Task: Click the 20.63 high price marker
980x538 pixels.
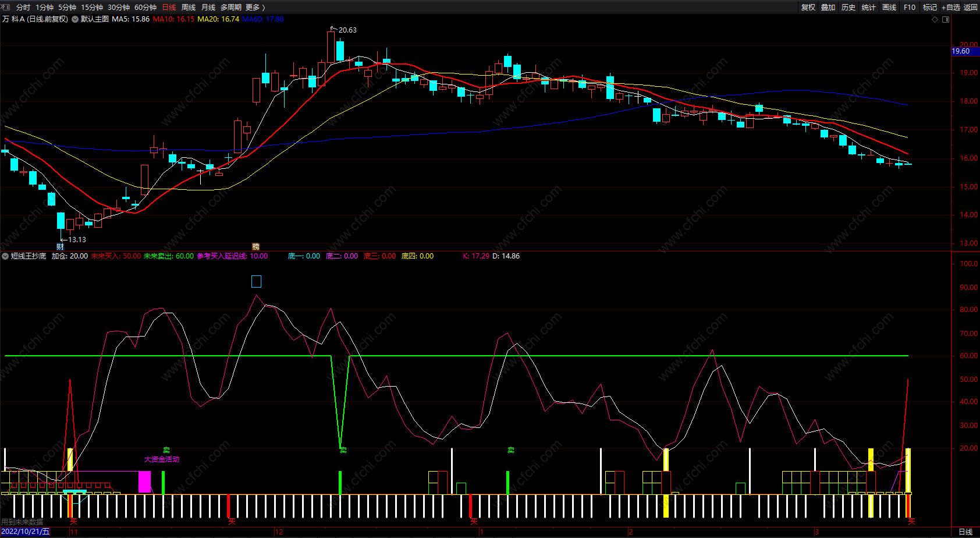Action: (x=347, y=30)
